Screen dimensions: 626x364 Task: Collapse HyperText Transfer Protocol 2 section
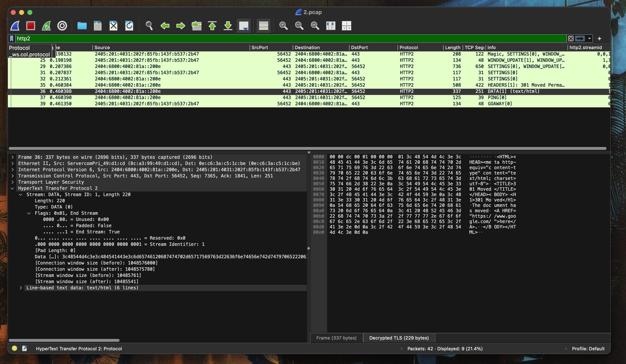point(13,188)
